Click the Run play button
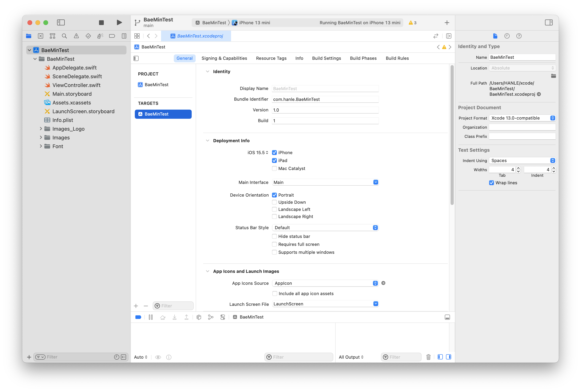Image resolution: width=581 pixels, height=392 pixels. [119, 23]
